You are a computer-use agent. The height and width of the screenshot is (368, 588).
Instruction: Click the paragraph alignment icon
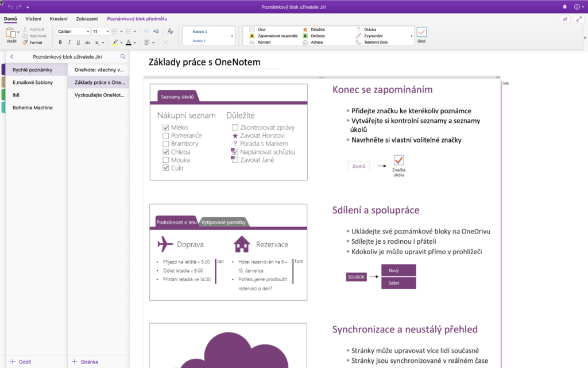click(147, 43)
